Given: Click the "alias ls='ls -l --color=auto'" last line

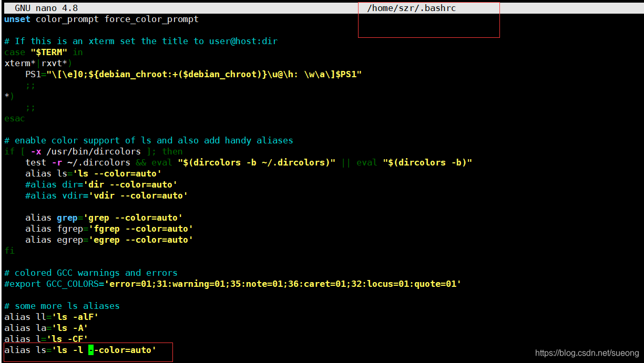Looking at the screenshot, I should pyautogui.click(x=80, y=350).
